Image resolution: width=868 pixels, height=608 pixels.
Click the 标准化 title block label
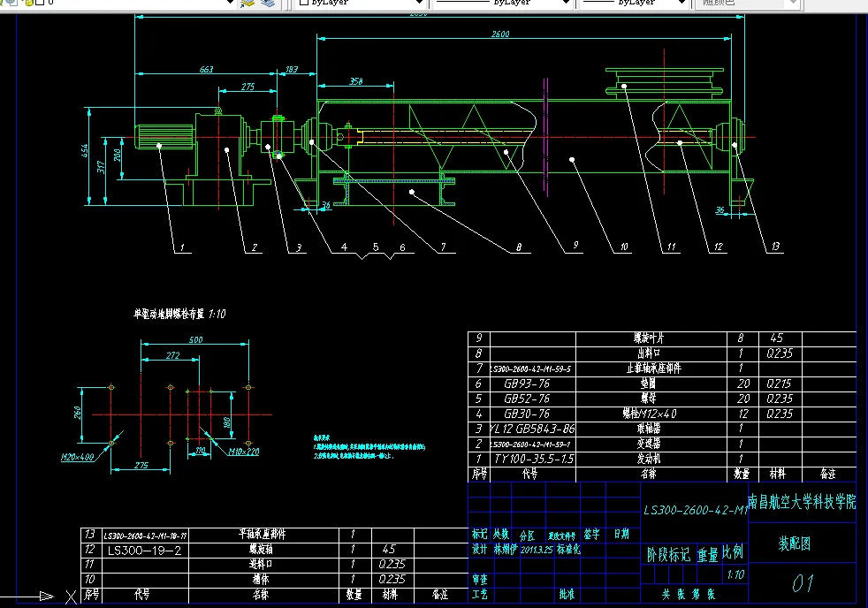568,550
